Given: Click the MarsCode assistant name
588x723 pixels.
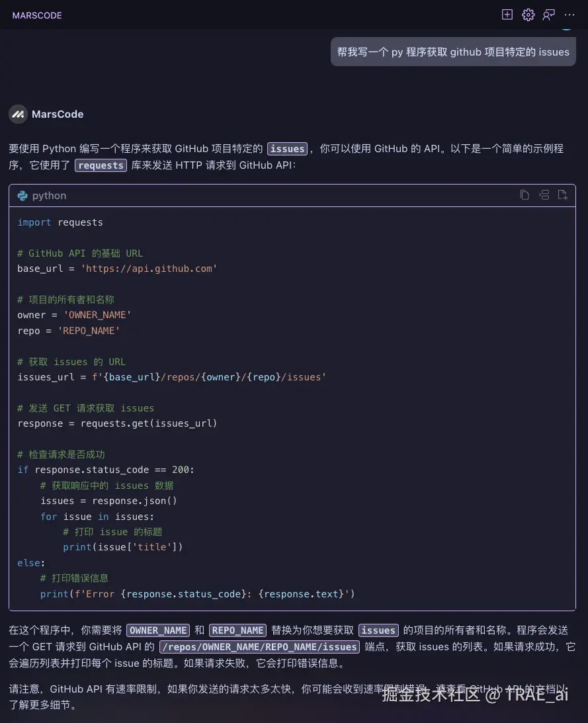Looking at the screenshot, I should 58,114.
